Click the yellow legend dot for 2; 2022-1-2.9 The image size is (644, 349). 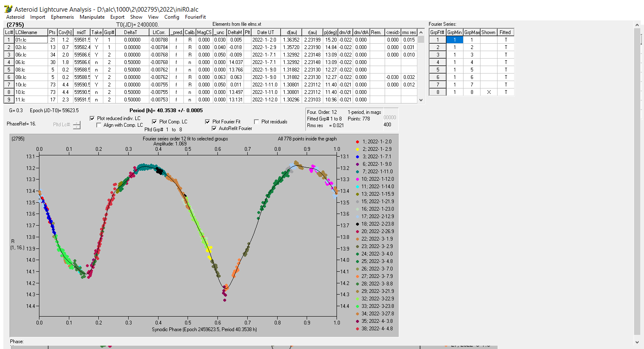click(x=357, y=149)
